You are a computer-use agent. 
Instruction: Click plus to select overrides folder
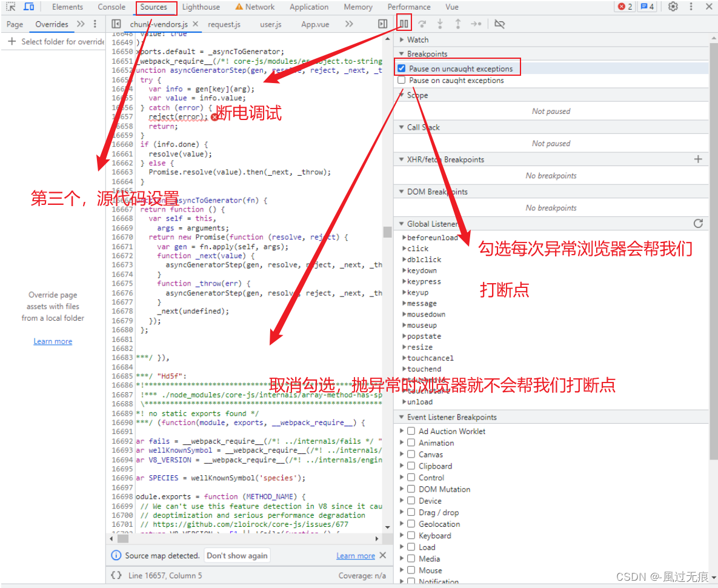click(x=12, y=41)
